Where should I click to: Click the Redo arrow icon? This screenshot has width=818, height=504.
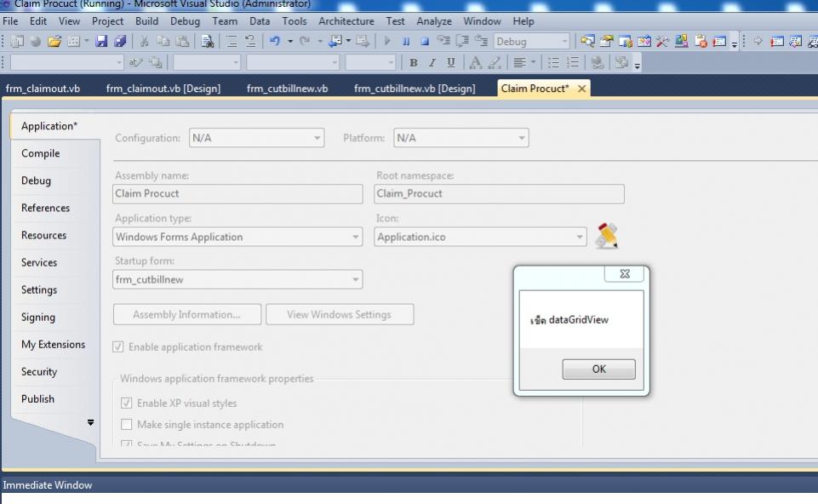[306, 41]
